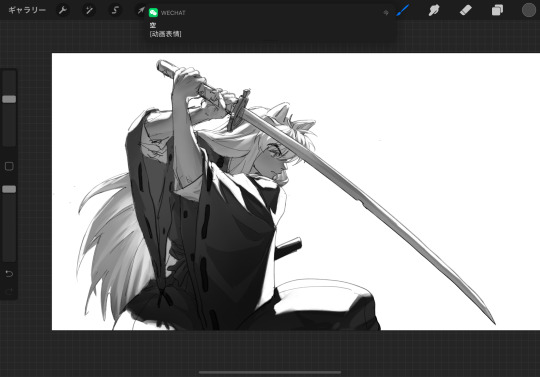Return to the ギャラリー gallery view
This screenshot has width=540, height=377.
[27, 10]
